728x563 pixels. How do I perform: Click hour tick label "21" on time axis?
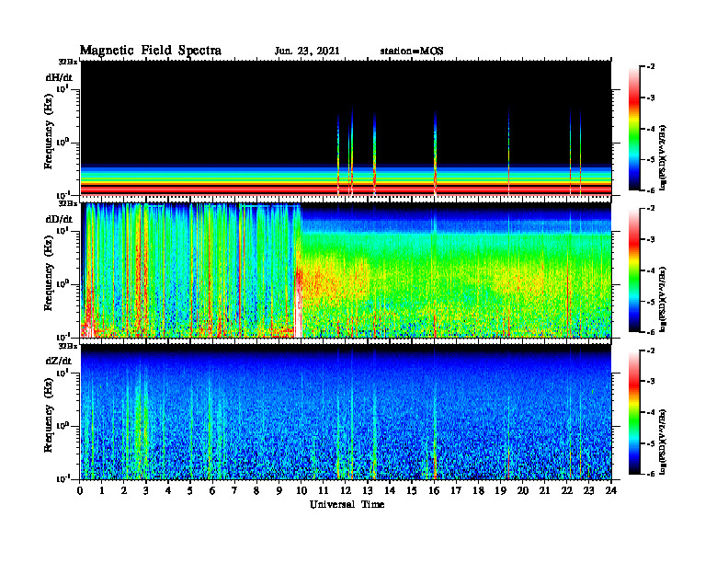click(x=544, y=490)
